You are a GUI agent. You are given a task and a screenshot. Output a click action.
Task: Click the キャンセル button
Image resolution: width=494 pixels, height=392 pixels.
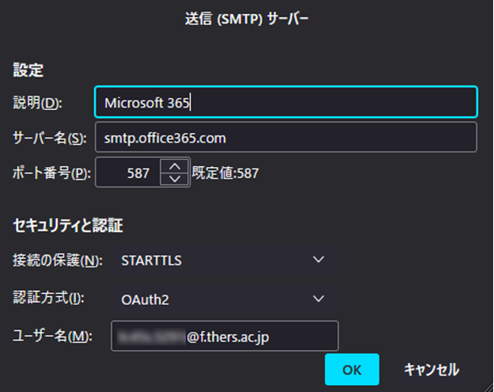point(431,370)
